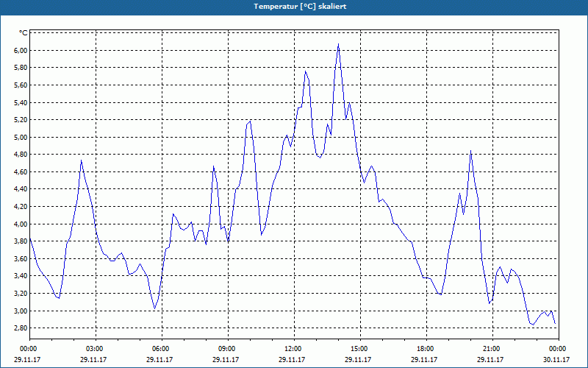The image size is (588, 368).
Task: Click the 5,00 y-axis value
Action: tap(21, 137)
